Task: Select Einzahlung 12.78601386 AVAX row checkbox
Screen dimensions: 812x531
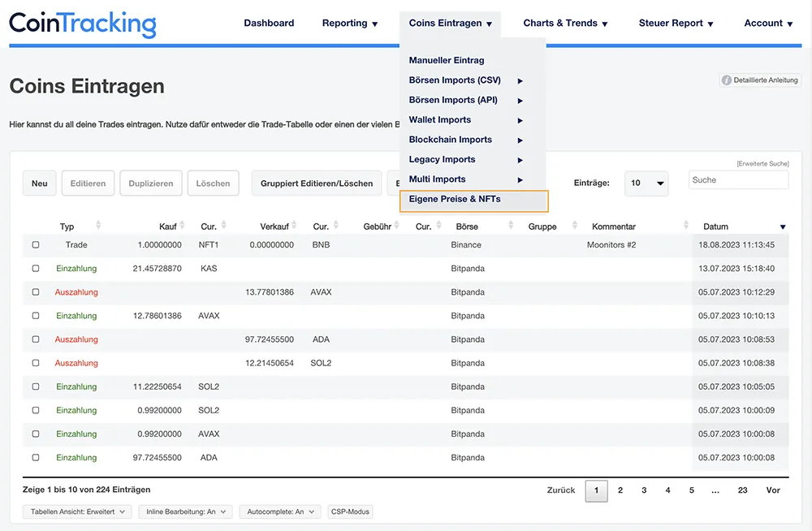Action: coord(36,316)
